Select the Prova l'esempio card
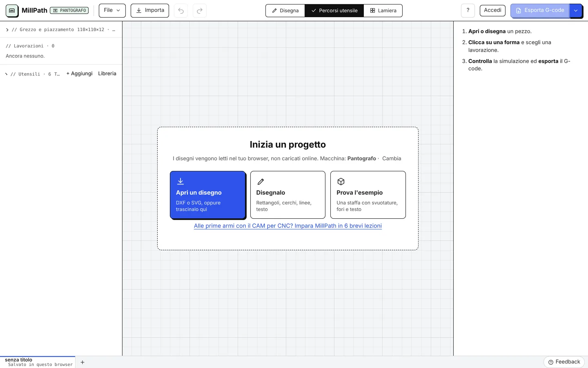The height and width of the screenshot is (368, 588). [x=368, y=195]
